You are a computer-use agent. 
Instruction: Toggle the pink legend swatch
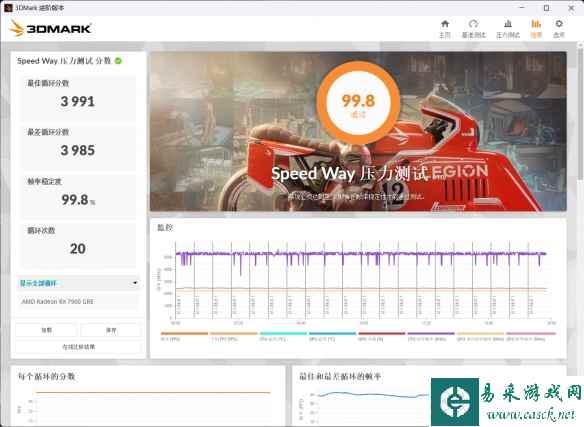[531, 333]
